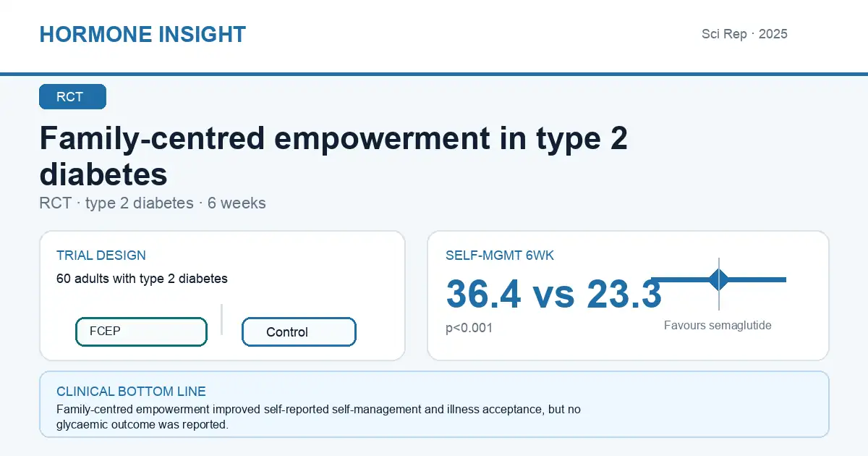Image resolution: width=868 pixels, height=456 pixels.
Task: Click the 36.4 vs 23.3 result value
Action: tap(553, 295)
